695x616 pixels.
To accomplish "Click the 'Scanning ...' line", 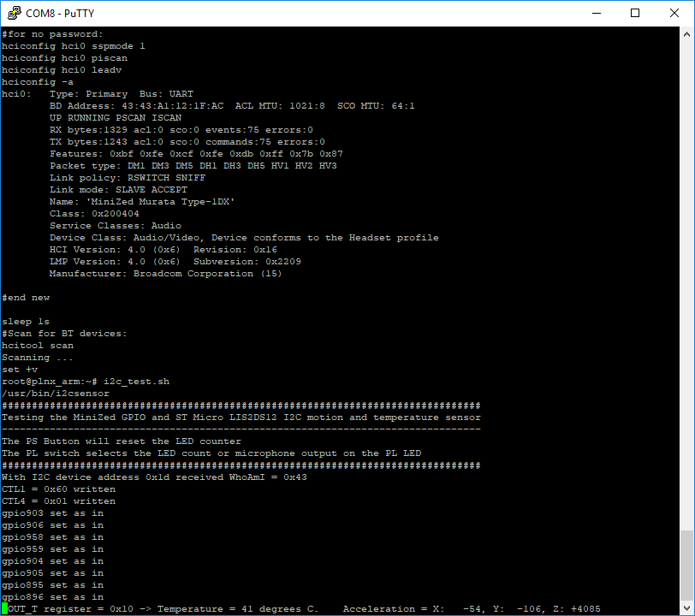I will (x=38, y=357).
